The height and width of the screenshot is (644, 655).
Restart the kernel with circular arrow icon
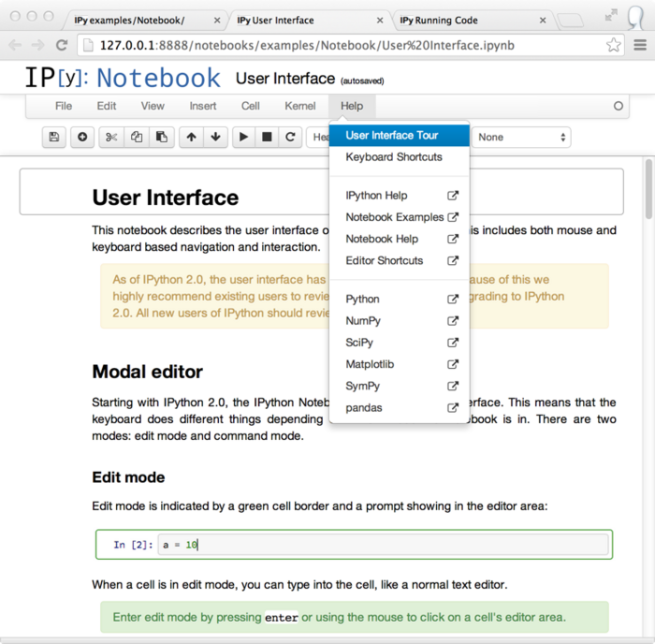tap(291, 137)
